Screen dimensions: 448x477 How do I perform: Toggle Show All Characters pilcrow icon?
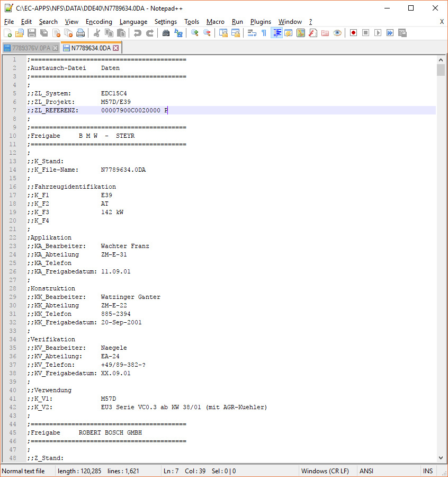(264, 33)
